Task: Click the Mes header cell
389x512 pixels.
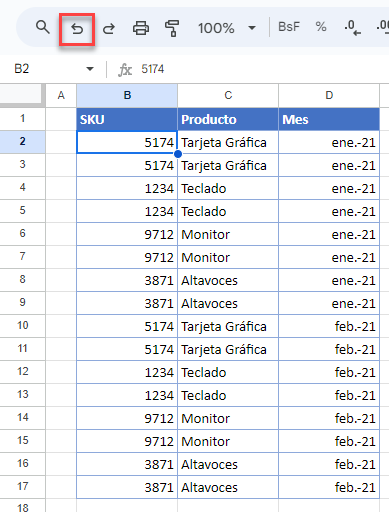Action: (x=329, y=119)
